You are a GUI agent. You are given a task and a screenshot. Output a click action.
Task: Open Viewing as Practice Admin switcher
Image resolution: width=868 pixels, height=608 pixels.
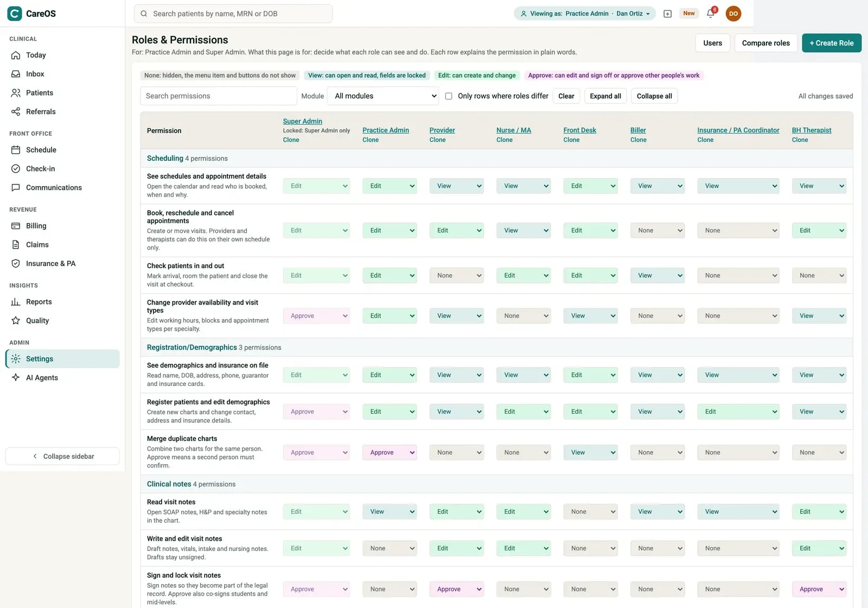585,14
